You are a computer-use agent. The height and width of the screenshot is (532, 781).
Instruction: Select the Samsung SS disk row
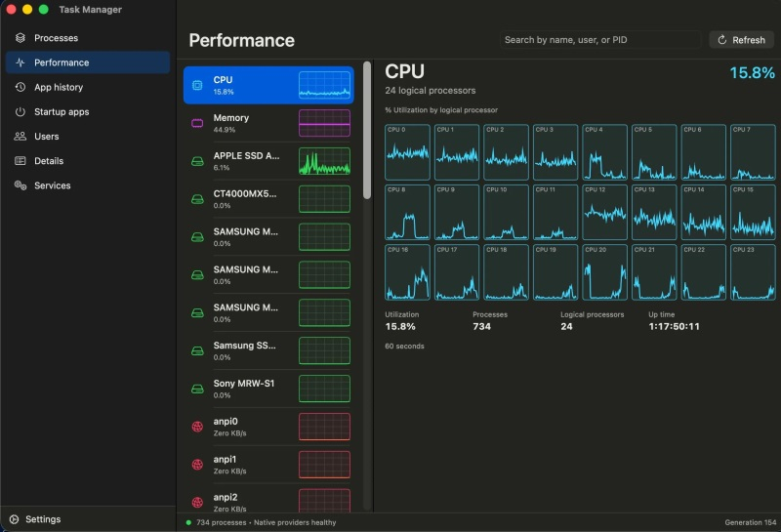268,351
